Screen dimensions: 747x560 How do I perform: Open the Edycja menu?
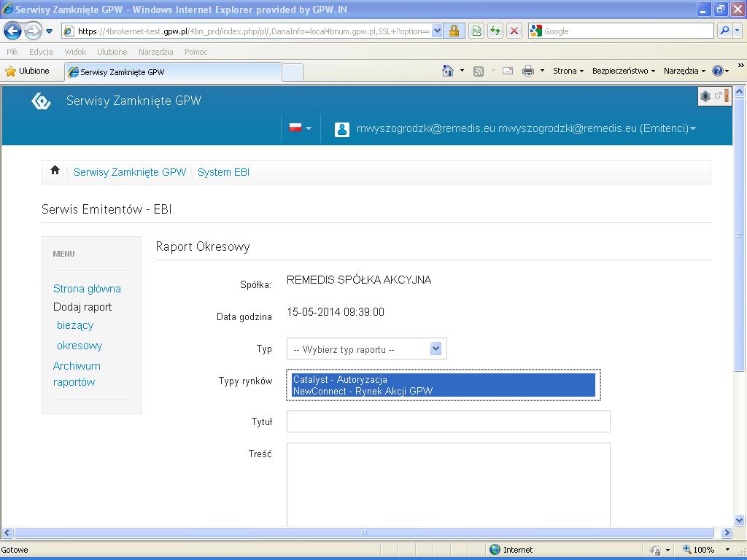click(x=41, y=52)
